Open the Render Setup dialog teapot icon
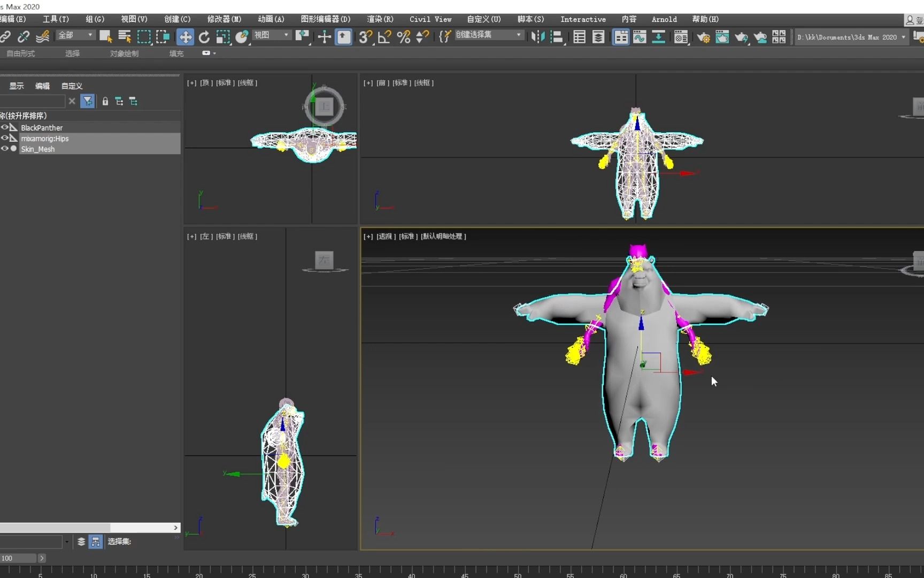 (x=703, y=37)
